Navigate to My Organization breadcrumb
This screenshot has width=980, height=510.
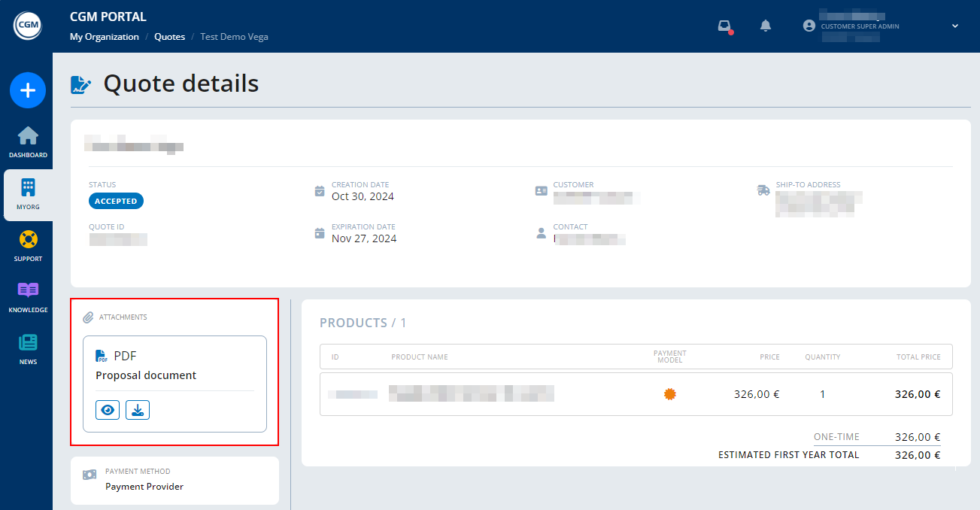pyautogui.click(x=105, y=37)
